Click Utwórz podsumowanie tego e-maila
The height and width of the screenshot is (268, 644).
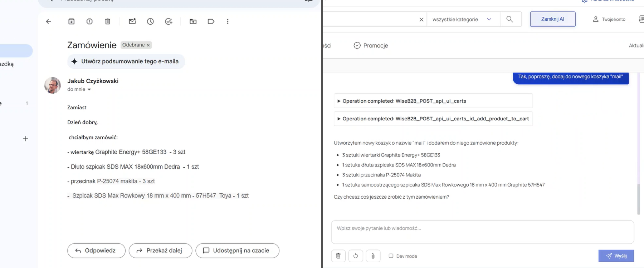[126, 61]
